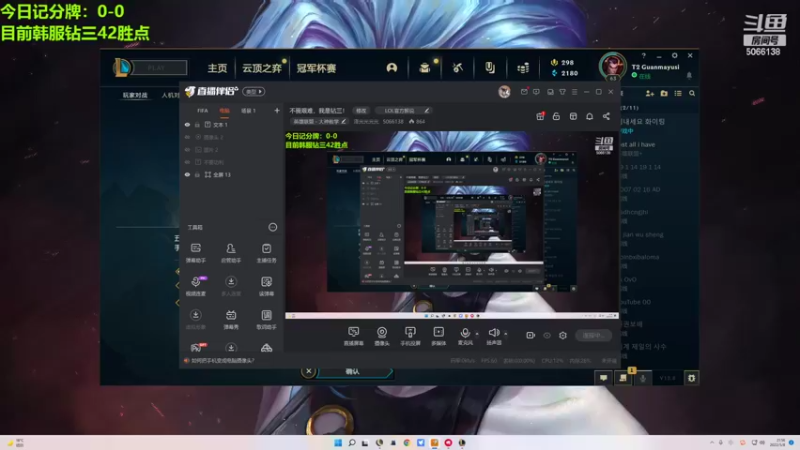Expand the mode pill next to streaming app logo
The image size is (800, 450).
point(254,92)
